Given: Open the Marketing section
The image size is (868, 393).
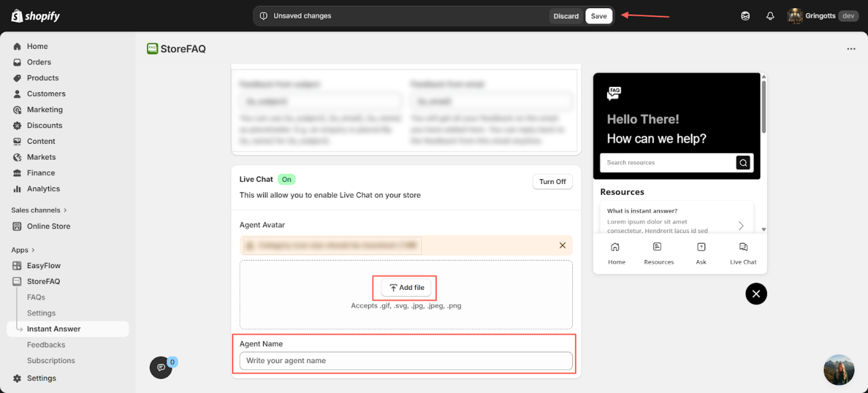Looking at the screenshot, I should tap(45, 109).
